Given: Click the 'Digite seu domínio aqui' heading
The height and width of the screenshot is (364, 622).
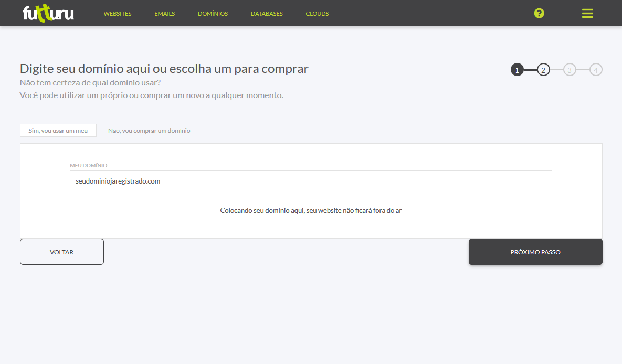Looking at the screenshot, I should coord(164,69).
